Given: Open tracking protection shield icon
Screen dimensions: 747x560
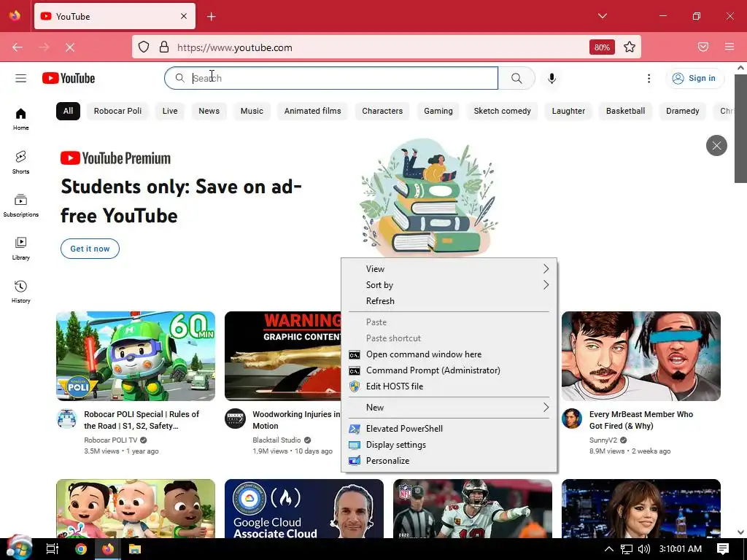Looking at the screenshot, I should coord(144,47).
